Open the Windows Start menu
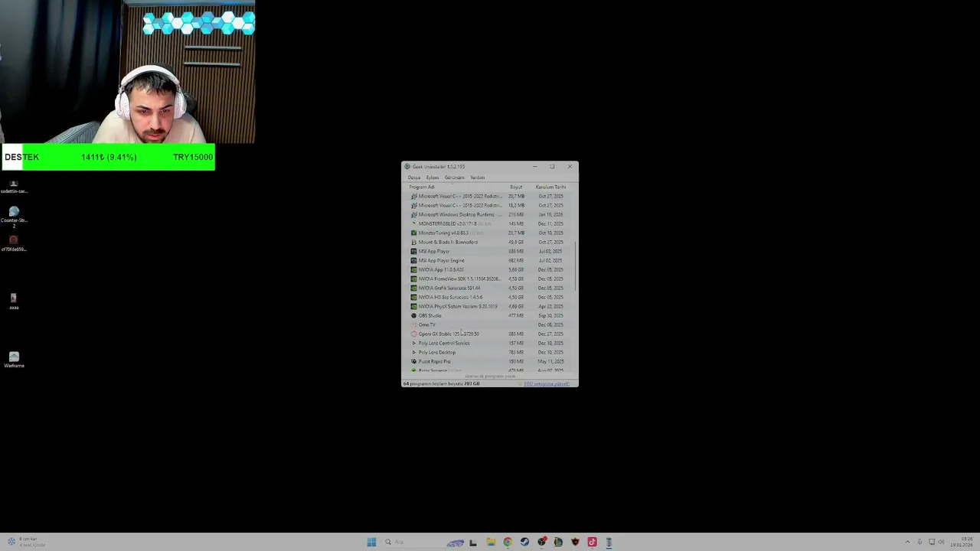This screenshot has width=980, height=551. tap(371, 542)
